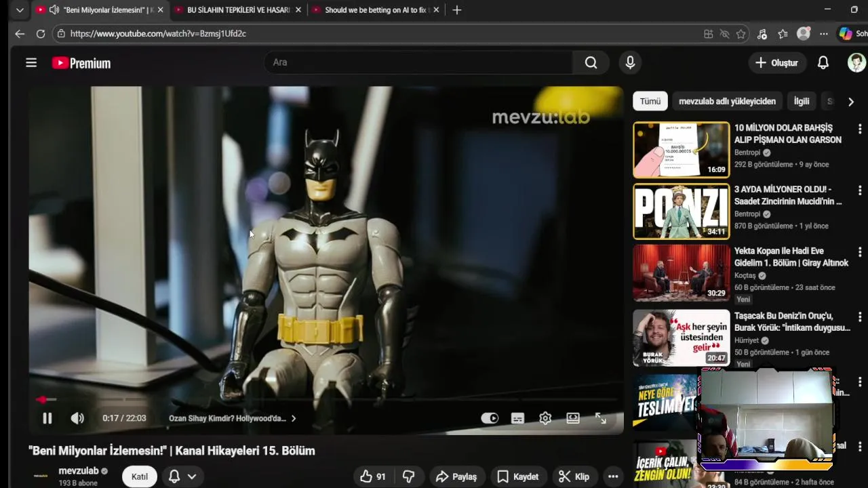Share the video via Paylaş
This screenshot has height=488, width=868.
pyautogui.click(x=456, y=476)
